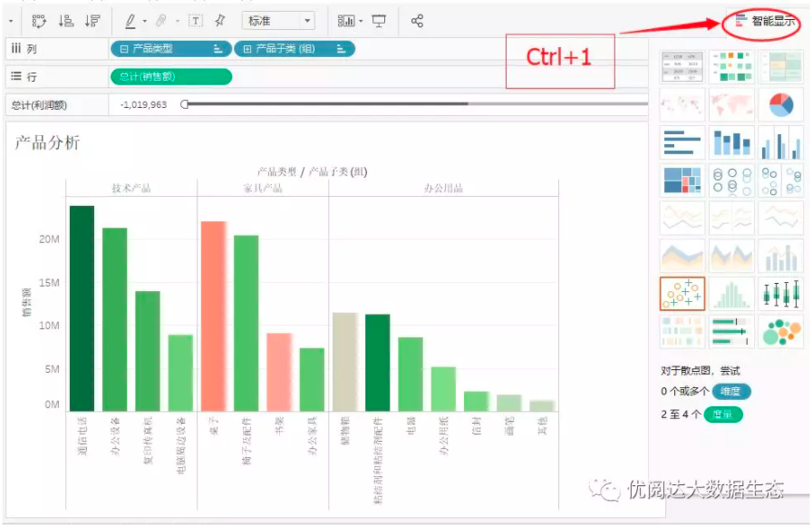The height and width of the screenshot is (527, 812).
Task: Click the 总计(销售额) pill on rows
Action: pyautogui.click(x=171, y=77)
